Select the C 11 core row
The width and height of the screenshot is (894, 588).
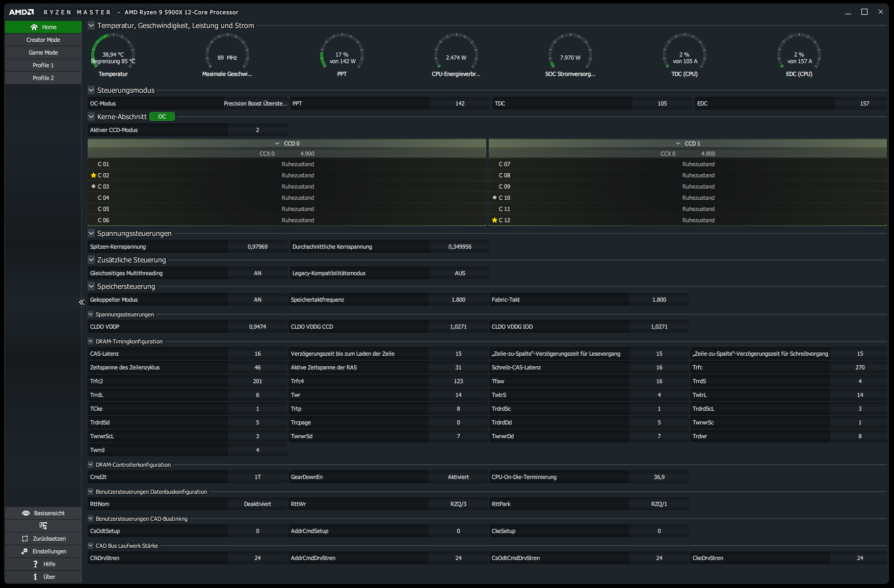(x=688, y=209)
